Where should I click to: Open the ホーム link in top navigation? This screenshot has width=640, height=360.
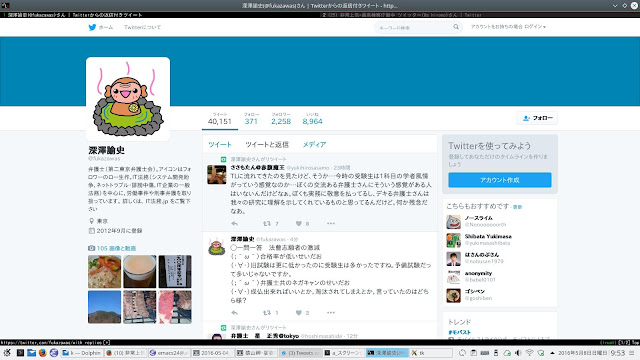click(x=106, y=27)
